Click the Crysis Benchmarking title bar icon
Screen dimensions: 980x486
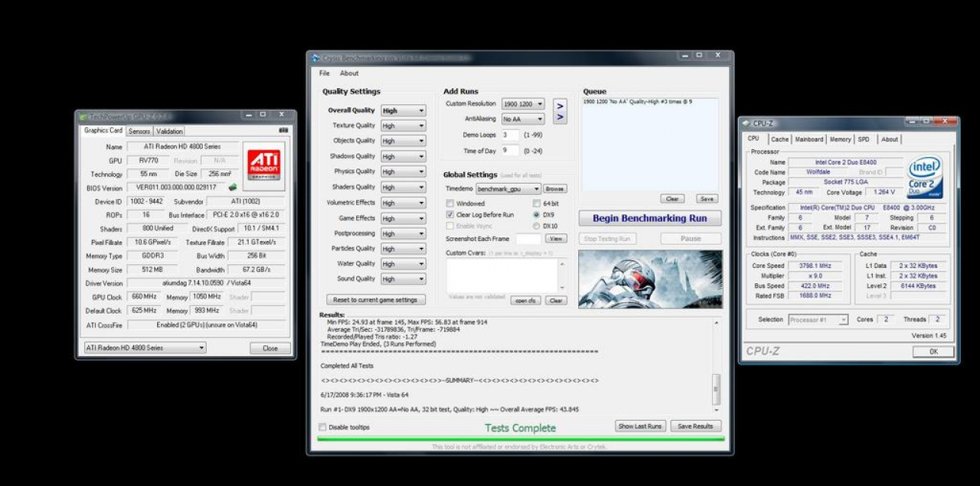[x=315, y=57]
